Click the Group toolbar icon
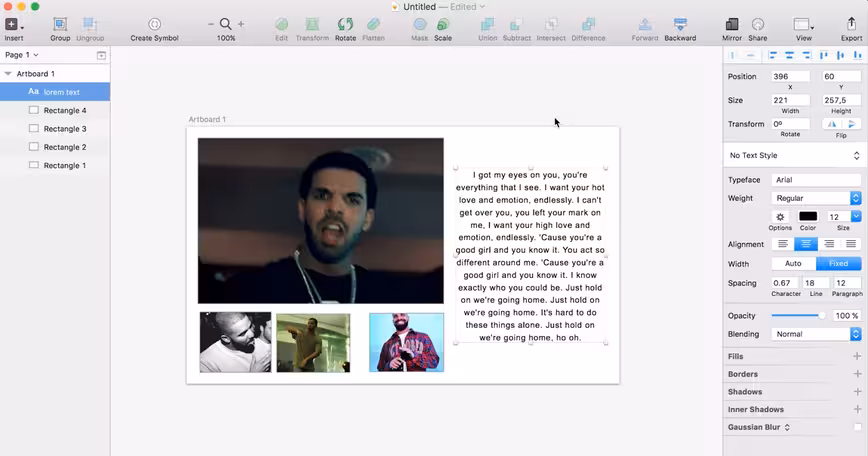Viewport: 868px width, 456px height. pyautogui.click(x=60, y=24)
